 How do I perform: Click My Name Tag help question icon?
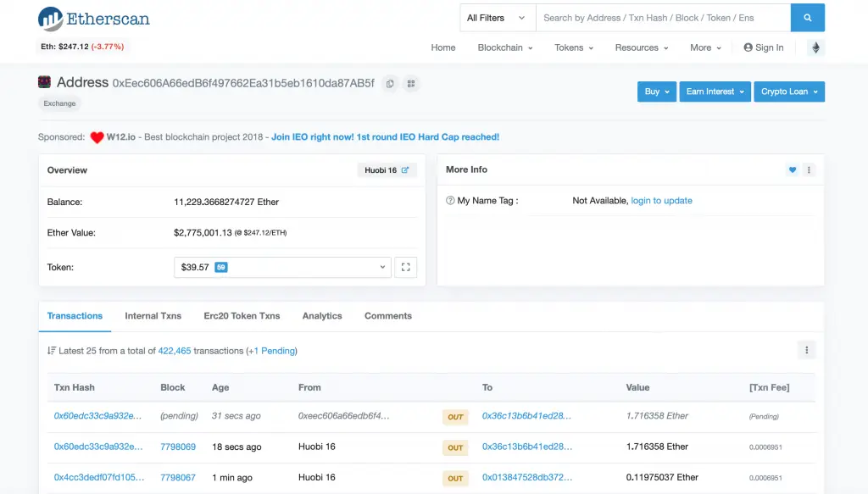(450, 200)
